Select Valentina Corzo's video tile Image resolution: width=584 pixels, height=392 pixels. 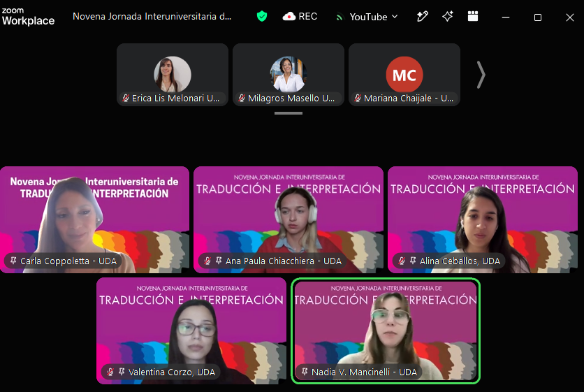point(191,331)
